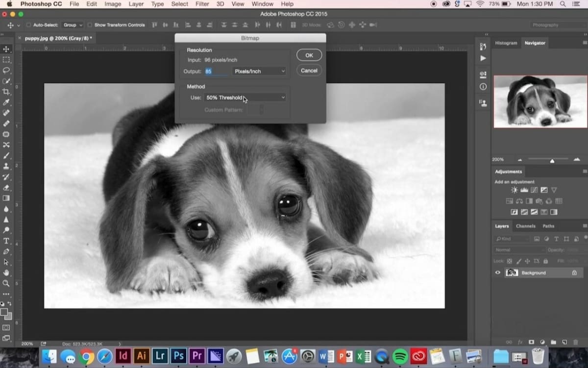Switch to the Histogram tab
Viewport: 588px width, 368px height.
(506, 43)
